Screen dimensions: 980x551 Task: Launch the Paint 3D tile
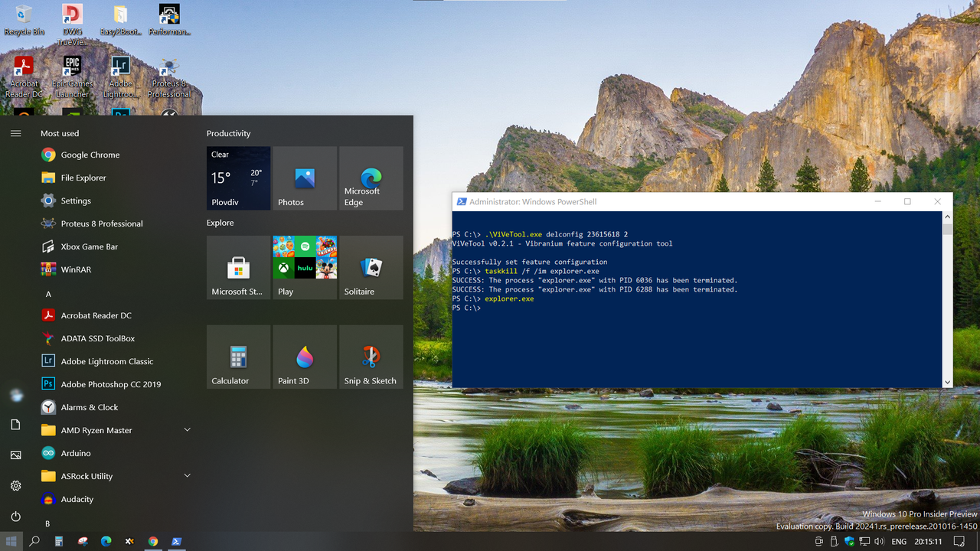(305, 357)
